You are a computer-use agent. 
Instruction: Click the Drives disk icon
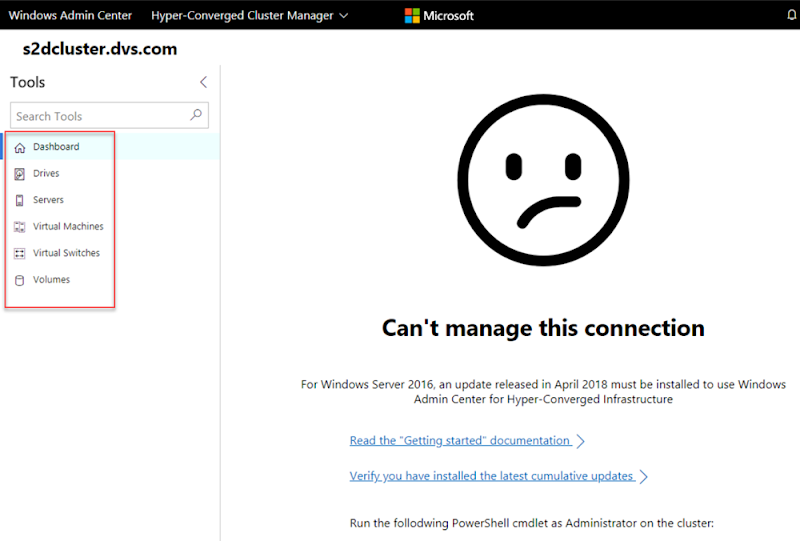coord(19,174)
